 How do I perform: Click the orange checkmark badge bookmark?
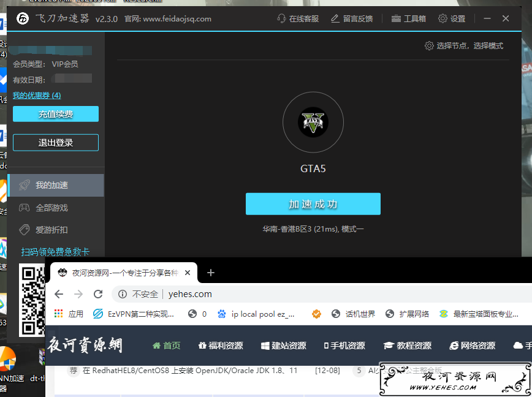click(x=316, y=314)
